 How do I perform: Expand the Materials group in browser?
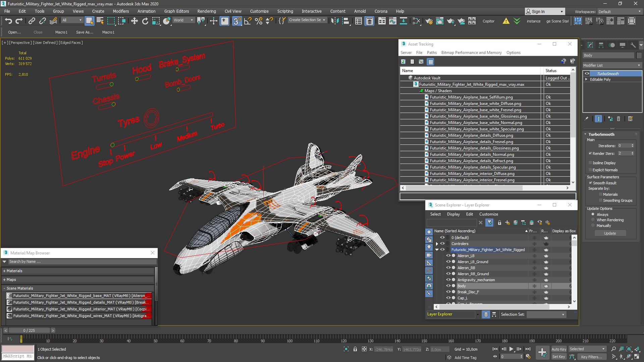point(4,271)
